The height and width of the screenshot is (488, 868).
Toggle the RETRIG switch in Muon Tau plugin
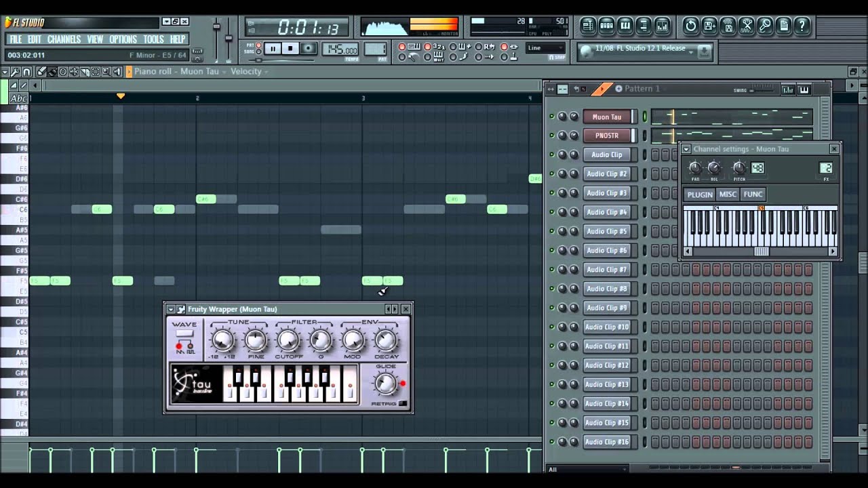coord(403,404)
